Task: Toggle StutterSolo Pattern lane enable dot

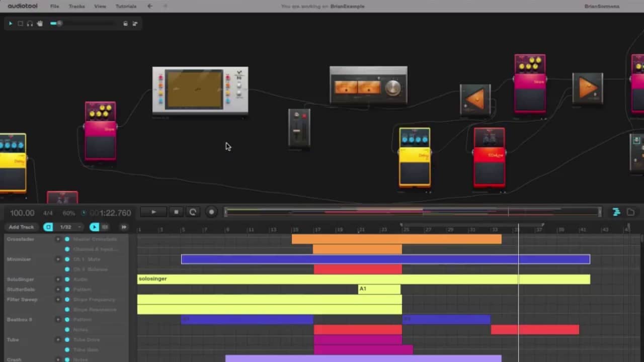Action: [x=67, y=290]
